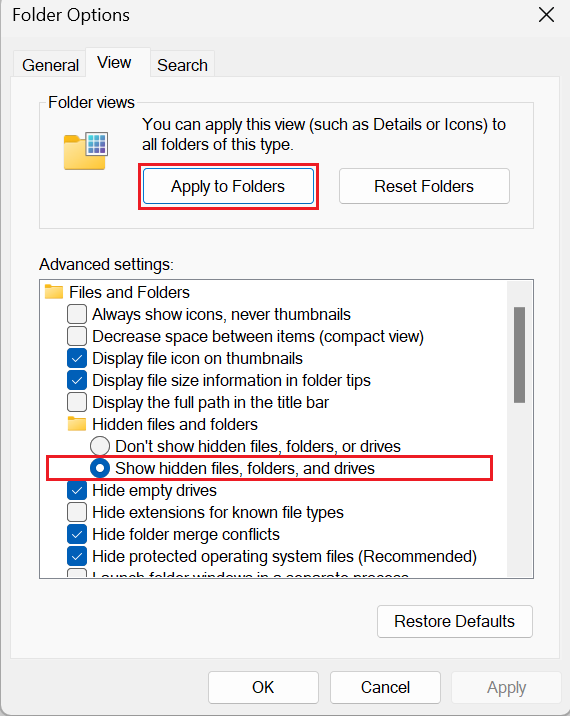Viewport: 570px width, 716px height.
Task: Uncheck Hide empty drives
Action: [77, 490]
